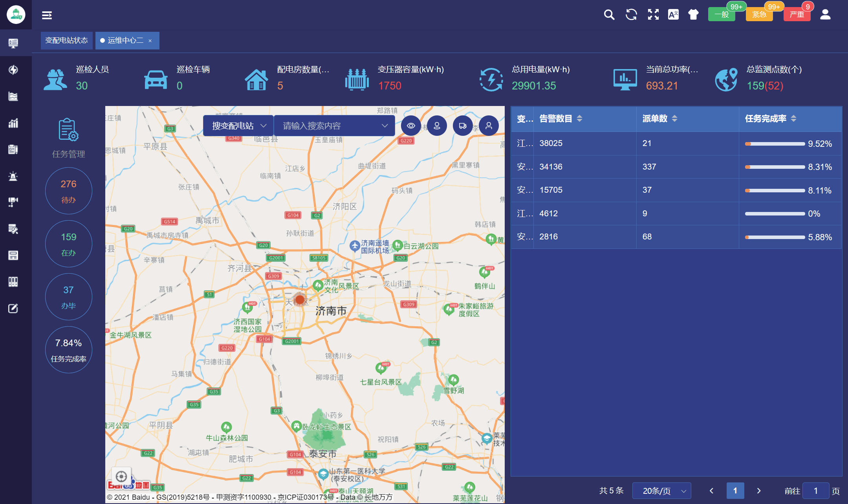Switch to the 变配电站状态 tab
848x504 pixels.
pos(66,40)
